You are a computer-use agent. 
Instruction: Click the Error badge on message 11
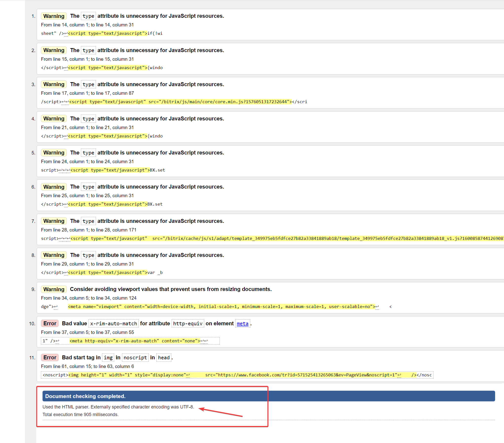pos(50,358)
